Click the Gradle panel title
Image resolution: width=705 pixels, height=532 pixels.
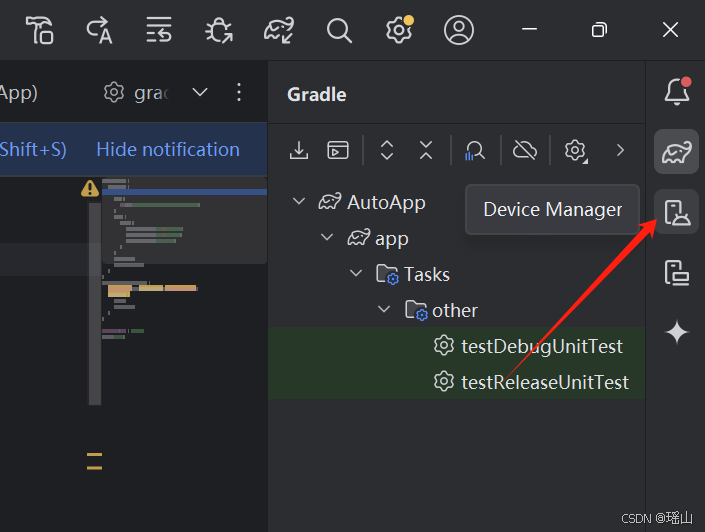click(x=317, y=94)
